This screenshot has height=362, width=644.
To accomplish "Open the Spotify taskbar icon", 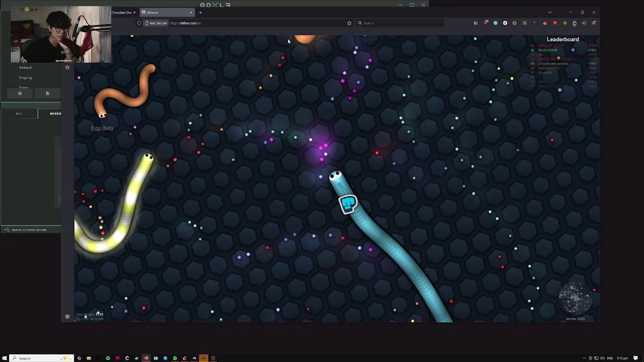I will 108,358.
